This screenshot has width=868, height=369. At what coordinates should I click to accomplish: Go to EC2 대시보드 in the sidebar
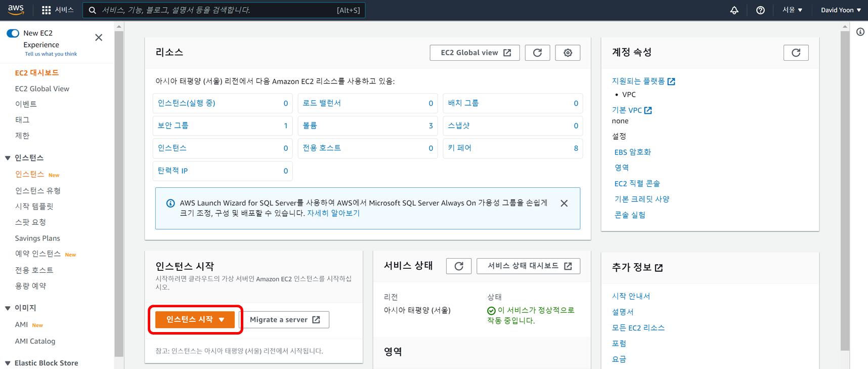[x=37, y=73]
